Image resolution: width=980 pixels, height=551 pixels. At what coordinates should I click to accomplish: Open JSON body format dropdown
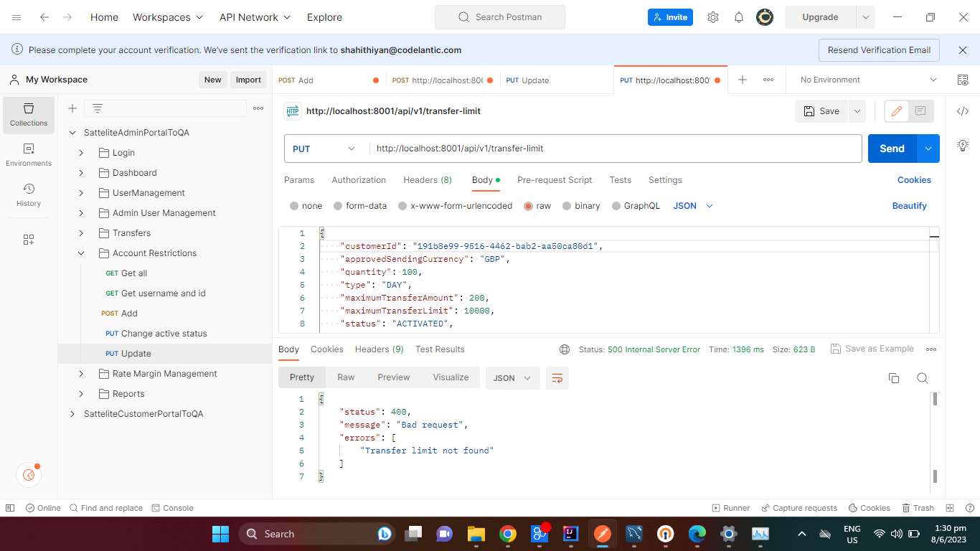pos(693,206)
